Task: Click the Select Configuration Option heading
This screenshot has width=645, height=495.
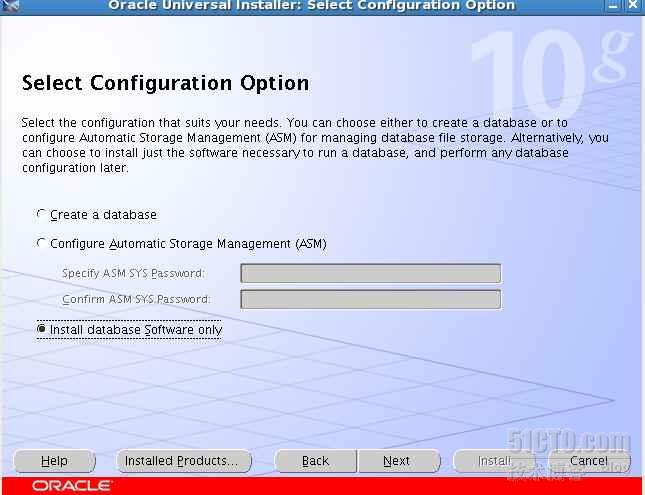Action: 165,83
